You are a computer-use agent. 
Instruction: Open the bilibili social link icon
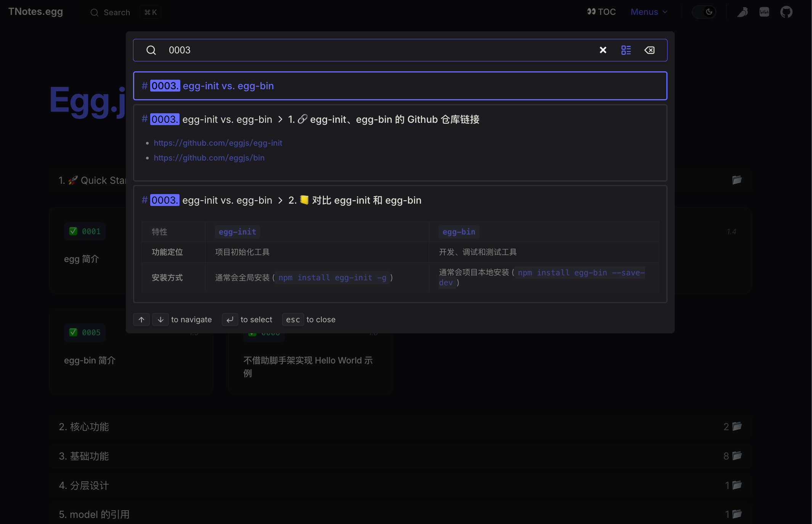(764, 12)
